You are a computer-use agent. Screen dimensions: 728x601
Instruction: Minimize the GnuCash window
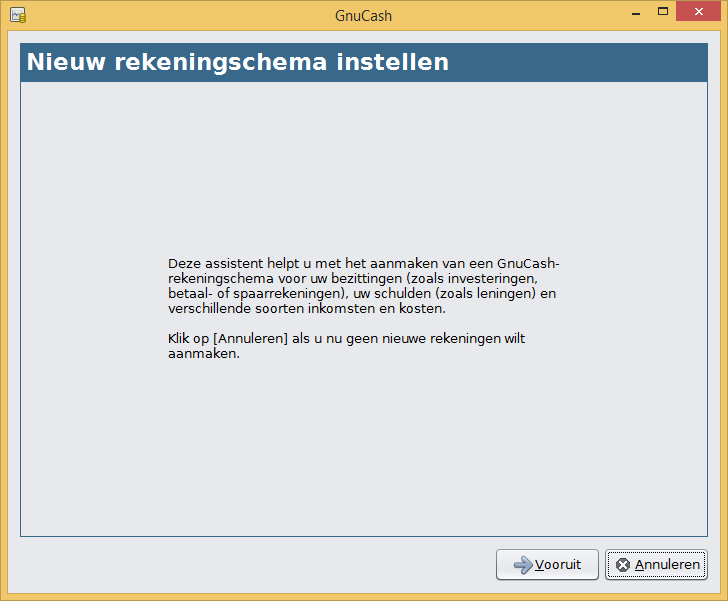636,12
